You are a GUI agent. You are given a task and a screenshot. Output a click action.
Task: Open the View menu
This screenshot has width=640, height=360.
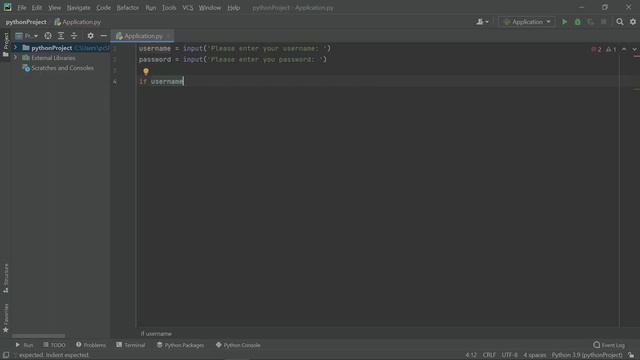point(54,8)
